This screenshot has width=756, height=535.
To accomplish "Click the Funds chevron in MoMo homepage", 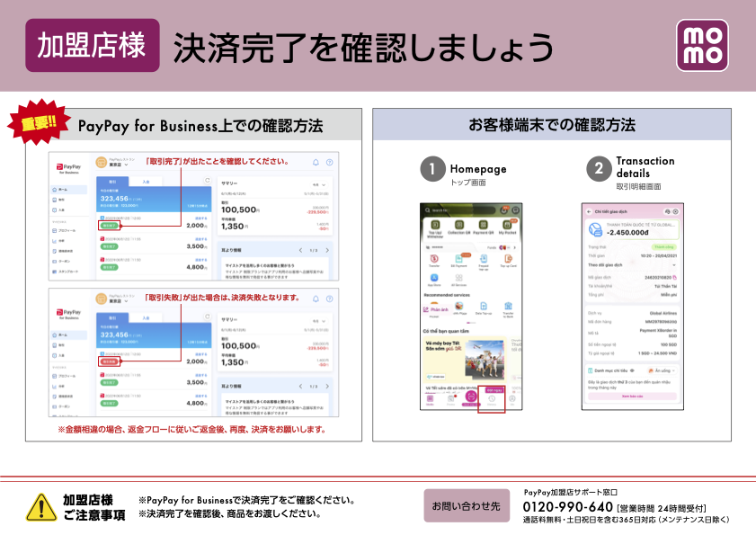I will [x=514, y=247].
